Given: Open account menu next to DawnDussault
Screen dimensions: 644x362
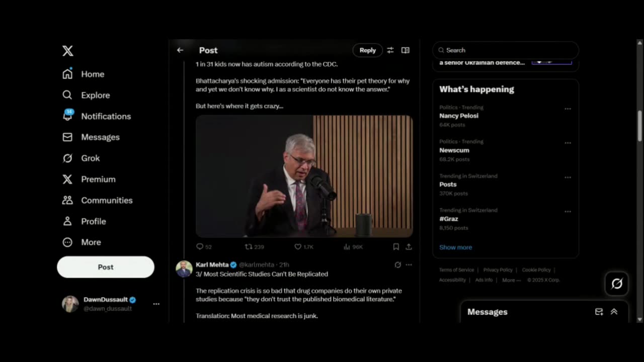Looking at the screenshot, I should tap(156, 304).
